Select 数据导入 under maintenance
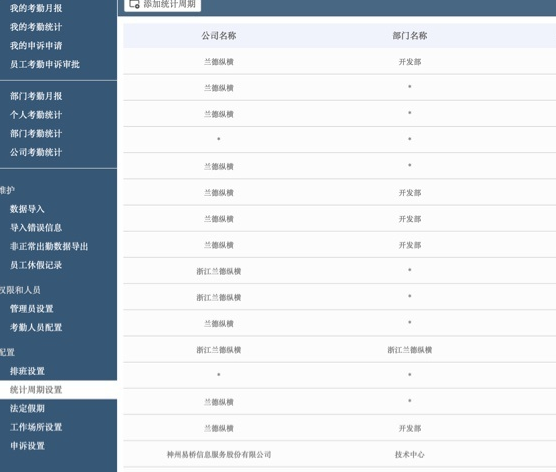The width and height of the screenshot is (556, 472). (27, 209)
